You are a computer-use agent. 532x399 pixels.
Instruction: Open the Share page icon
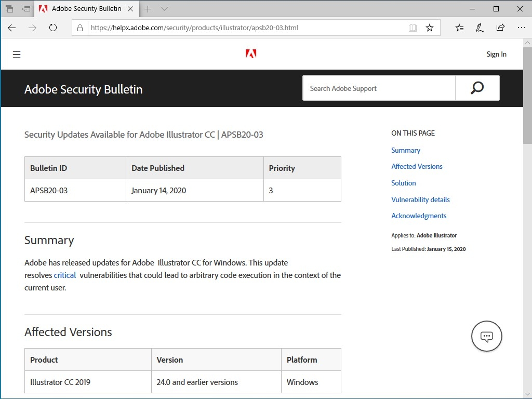pos(500,28)
